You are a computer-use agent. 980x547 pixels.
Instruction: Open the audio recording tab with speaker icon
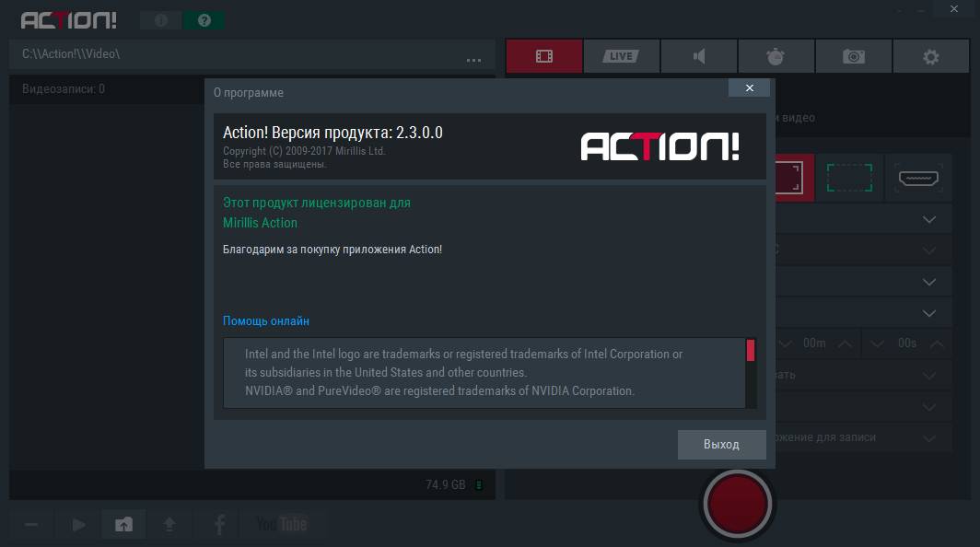pyautogui.click(x=699, y=56)
